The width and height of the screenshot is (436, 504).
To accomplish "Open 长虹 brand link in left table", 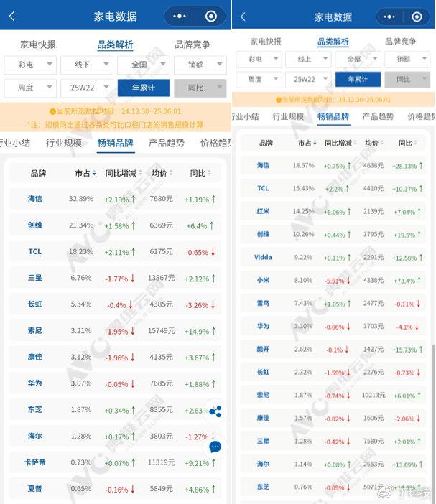I will pyautogui.click(x=34, y=304).
